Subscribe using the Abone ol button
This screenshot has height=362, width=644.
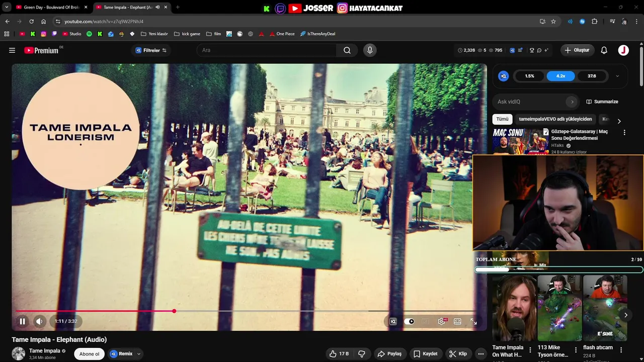90,354
